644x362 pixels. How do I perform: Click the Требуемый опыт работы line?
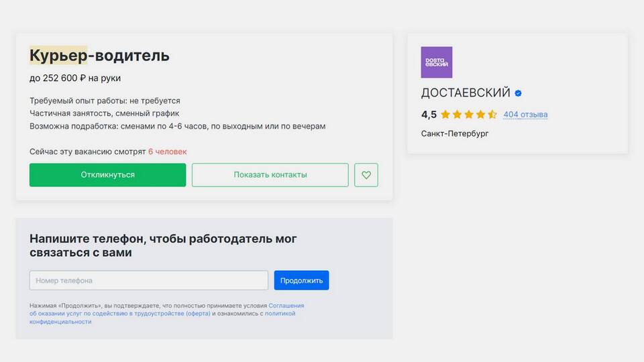click(x=105, y=101)
